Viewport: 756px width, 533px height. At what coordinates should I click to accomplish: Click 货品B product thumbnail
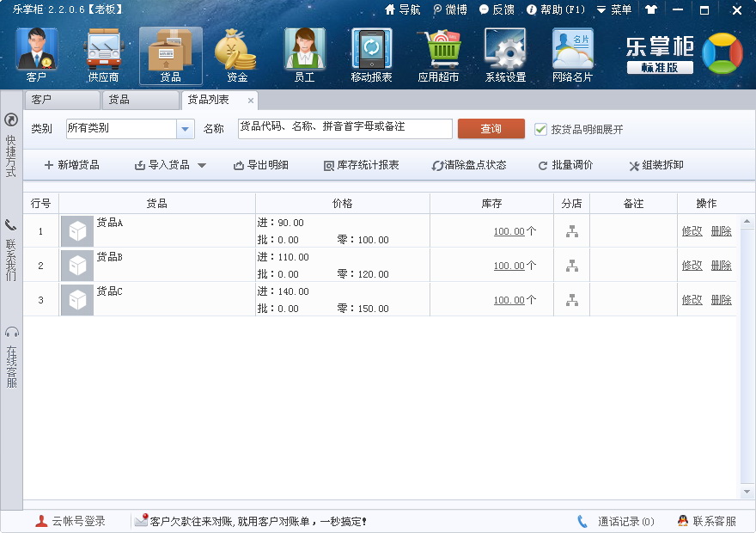coord(77,266)
